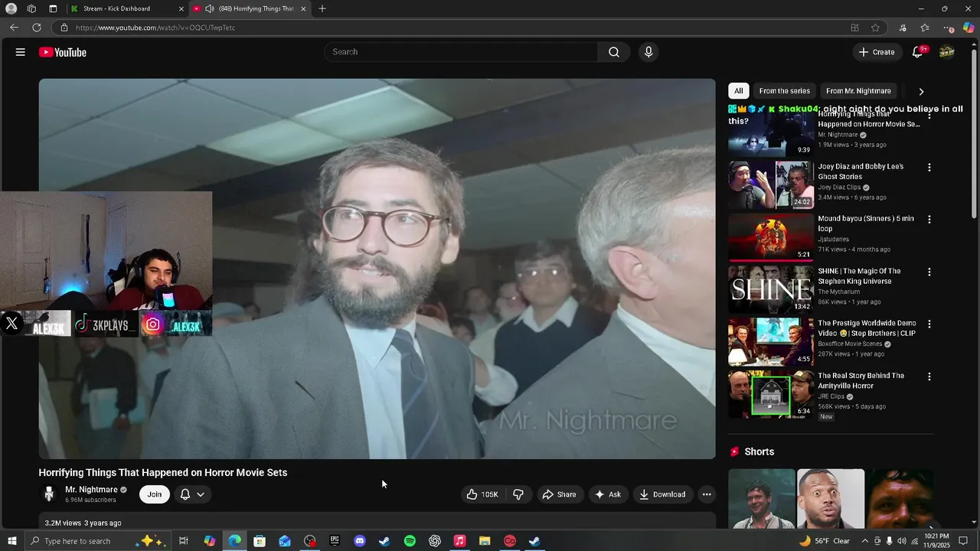Open more actions ellipsis below the video
Image resolution: width=980 pixels, height=551 pixels.
[x=707, y=494]
